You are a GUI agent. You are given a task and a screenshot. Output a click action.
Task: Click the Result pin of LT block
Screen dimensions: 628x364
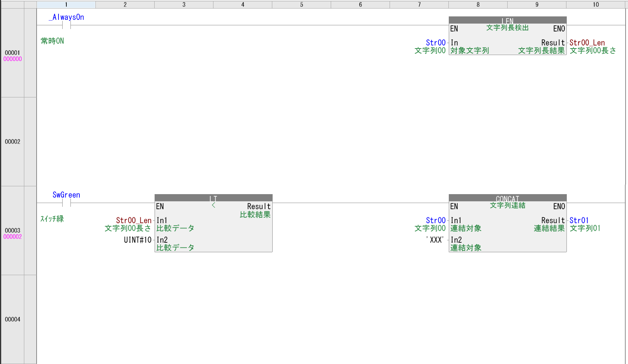click(259, 206)
